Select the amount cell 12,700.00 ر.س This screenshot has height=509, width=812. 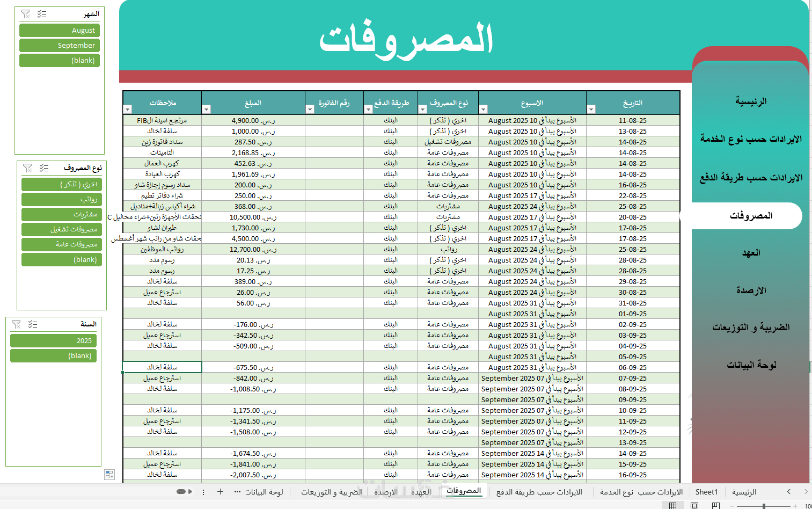coord(253,249)
